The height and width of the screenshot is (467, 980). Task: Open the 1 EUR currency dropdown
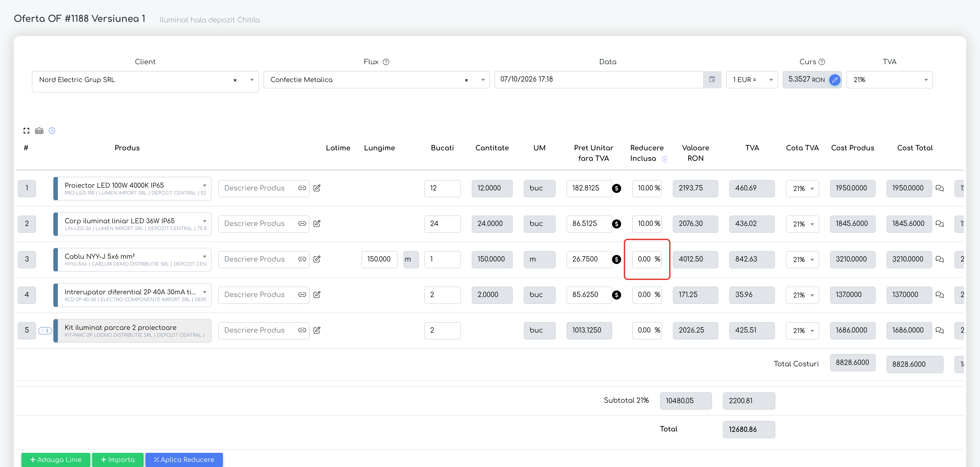[752, 80]
